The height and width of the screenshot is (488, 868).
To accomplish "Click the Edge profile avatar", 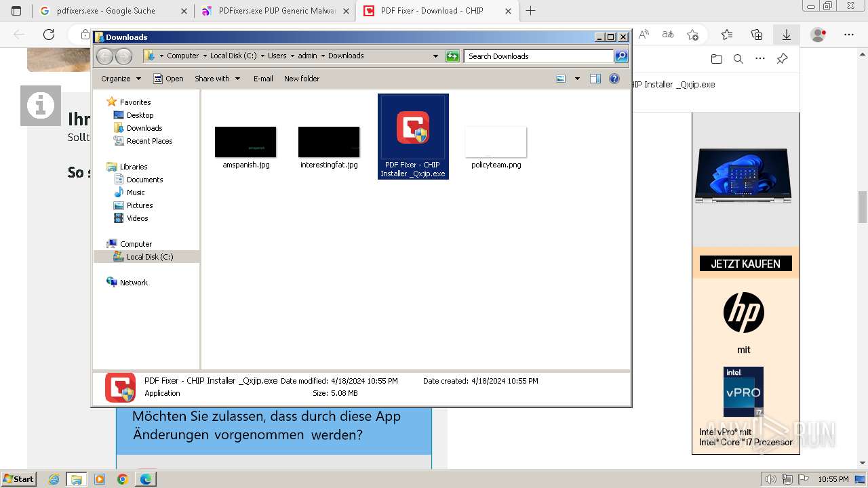I will coord(818,35).
